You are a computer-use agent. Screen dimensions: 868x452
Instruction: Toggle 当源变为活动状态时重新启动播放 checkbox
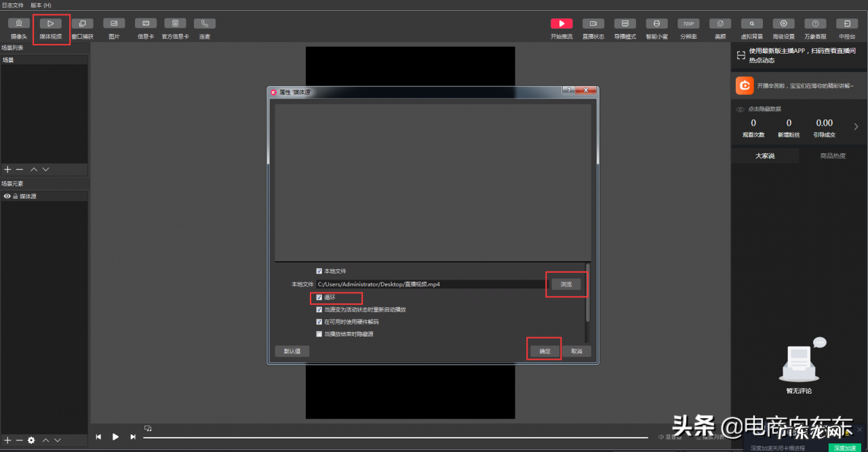tap(319, 309)
